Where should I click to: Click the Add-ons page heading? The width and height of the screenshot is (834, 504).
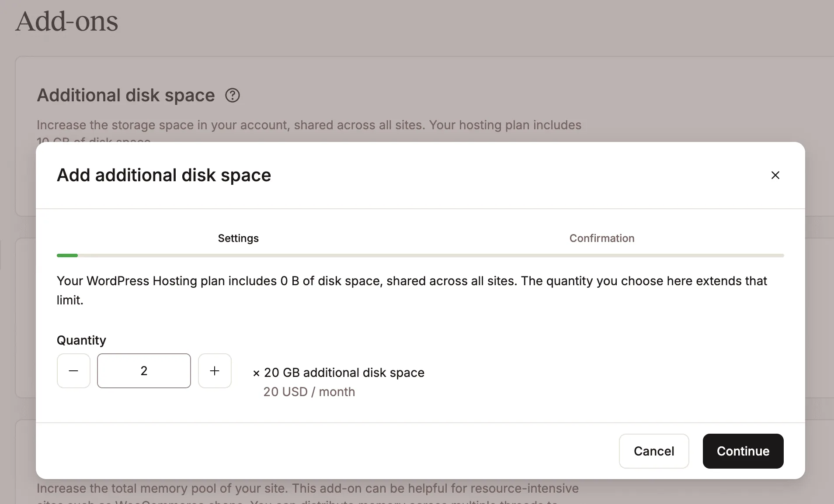pos(66,21)
